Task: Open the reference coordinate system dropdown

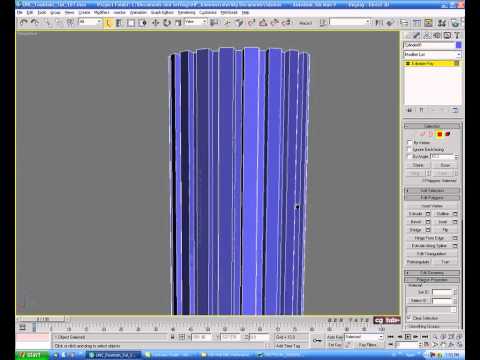Action: [x=196, y=22]
